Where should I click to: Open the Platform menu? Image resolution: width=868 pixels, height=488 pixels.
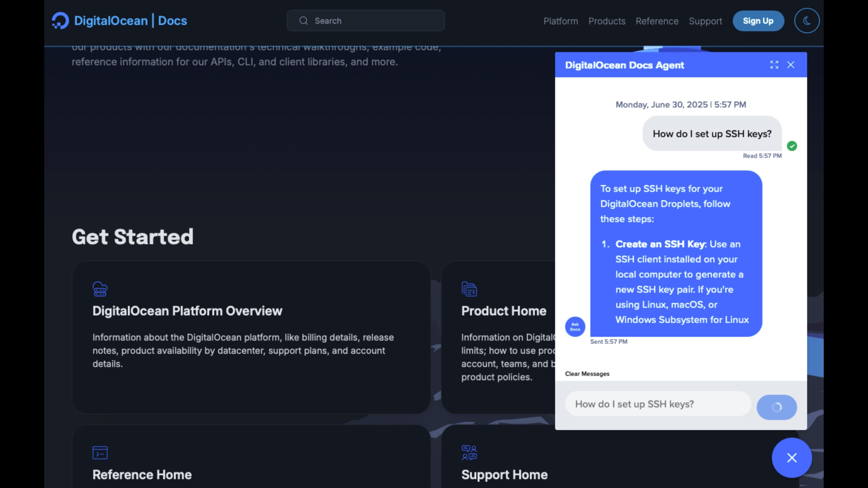coord(561,21)
